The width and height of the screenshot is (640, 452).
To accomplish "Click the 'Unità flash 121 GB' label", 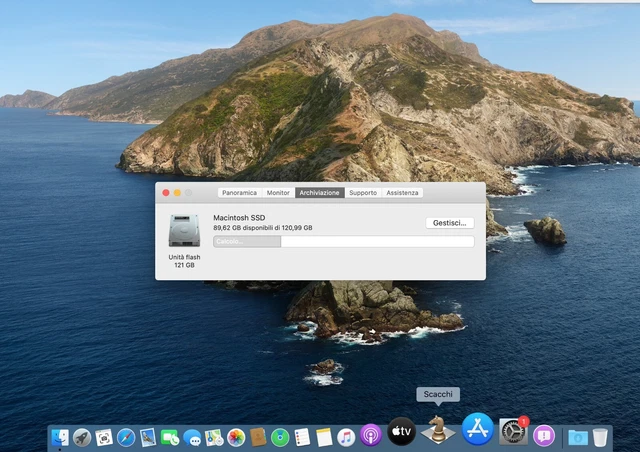I will click(184, 261).
